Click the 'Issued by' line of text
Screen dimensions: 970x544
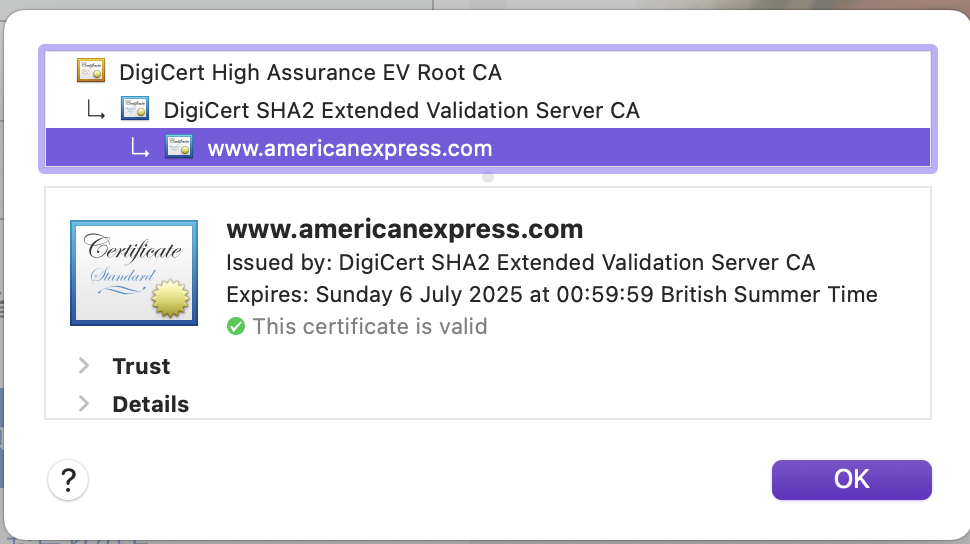pyautogui.click(x=520, y=263)
